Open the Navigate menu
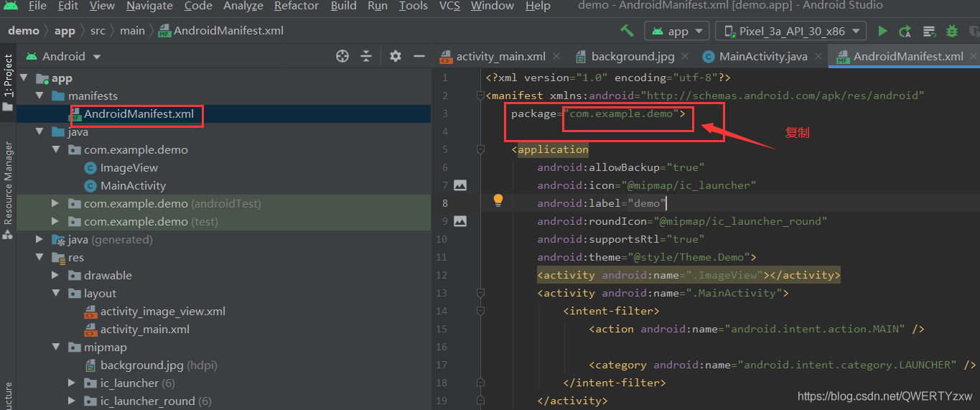This screenshot has width=980, height=410. [x=150, y=6]
